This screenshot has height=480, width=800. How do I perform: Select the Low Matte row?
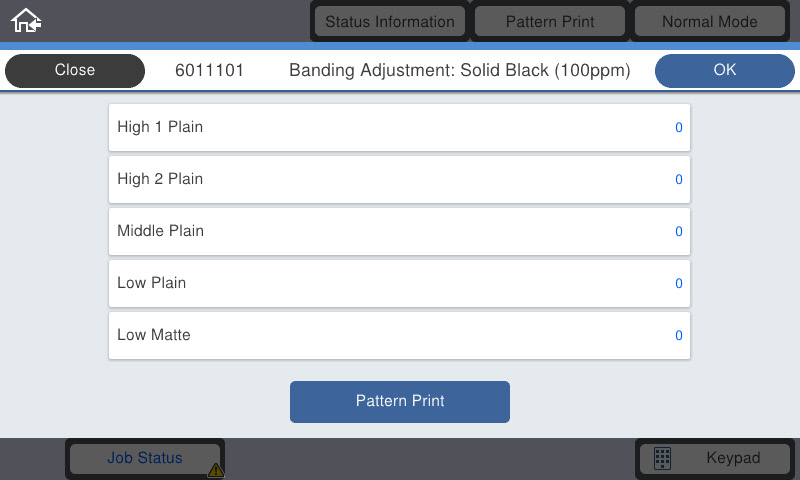click(399, 336)
